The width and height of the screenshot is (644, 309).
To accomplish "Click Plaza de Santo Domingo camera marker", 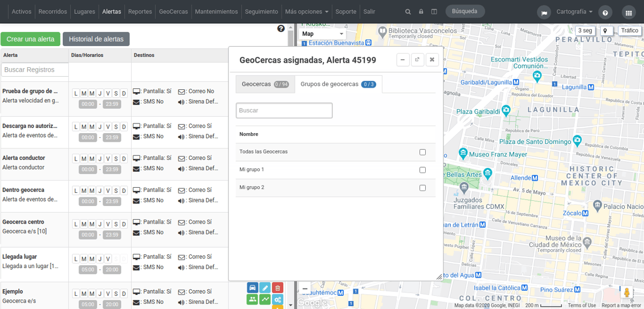I will coord(577,141).
